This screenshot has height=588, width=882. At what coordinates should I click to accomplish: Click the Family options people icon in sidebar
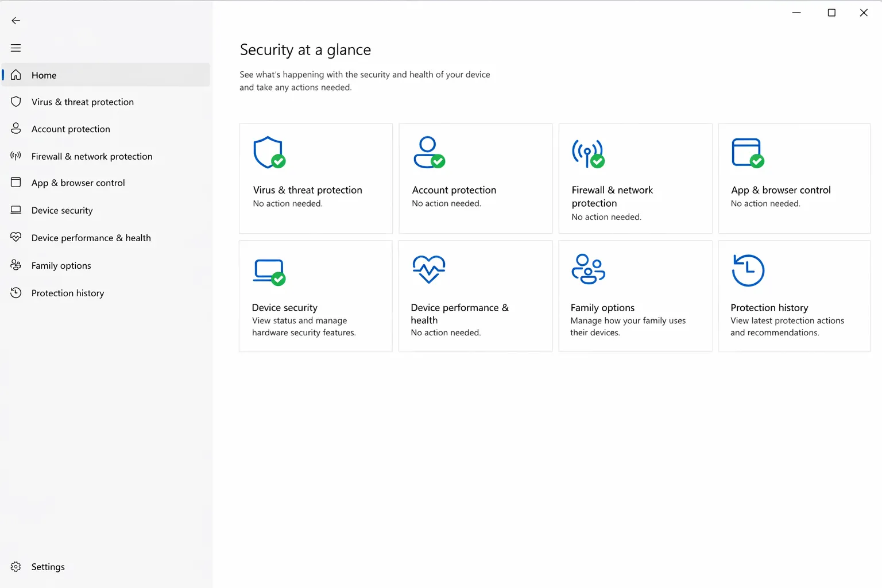(16, 265)
